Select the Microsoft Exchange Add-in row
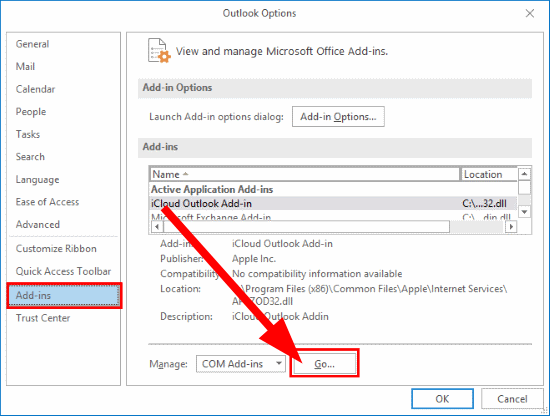550x416 pixels. [x=333, y=216]
